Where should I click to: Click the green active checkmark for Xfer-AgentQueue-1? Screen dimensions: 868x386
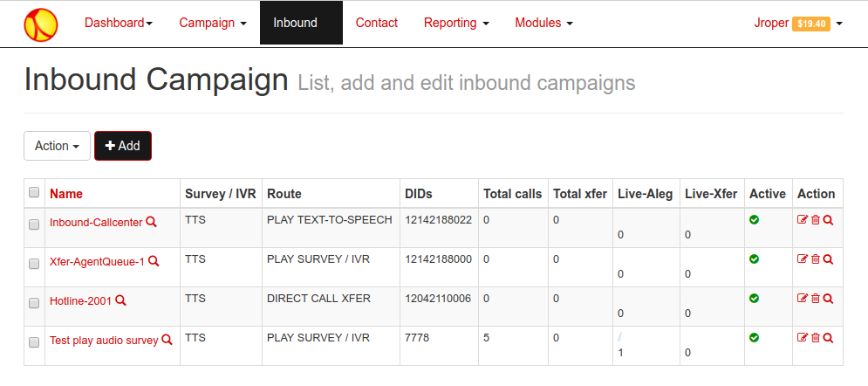tap(754, 259)
